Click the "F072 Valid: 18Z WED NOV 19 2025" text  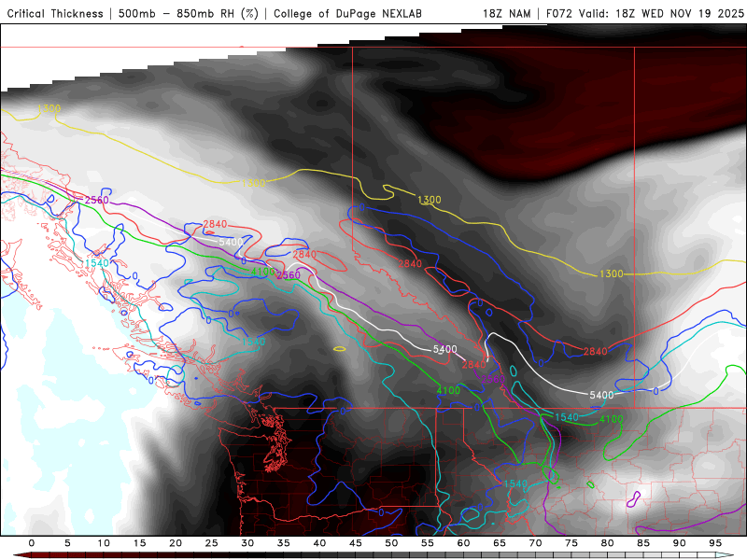pos(645,13)
